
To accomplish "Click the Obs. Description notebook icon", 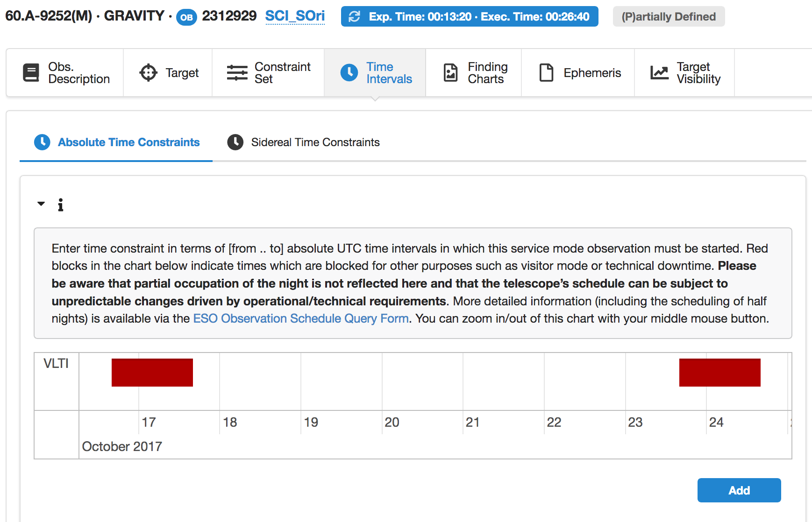I will click(x=31, y=73).
